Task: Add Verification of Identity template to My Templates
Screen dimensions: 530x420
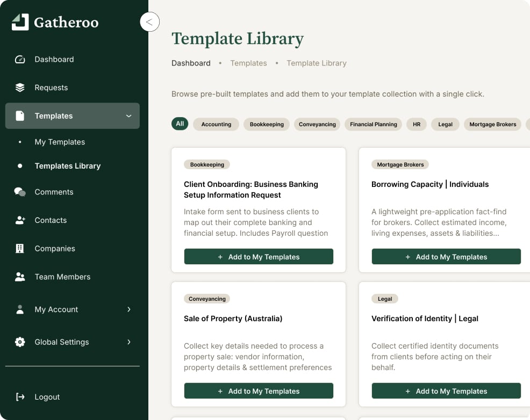Action: click(x=446, y=391)
